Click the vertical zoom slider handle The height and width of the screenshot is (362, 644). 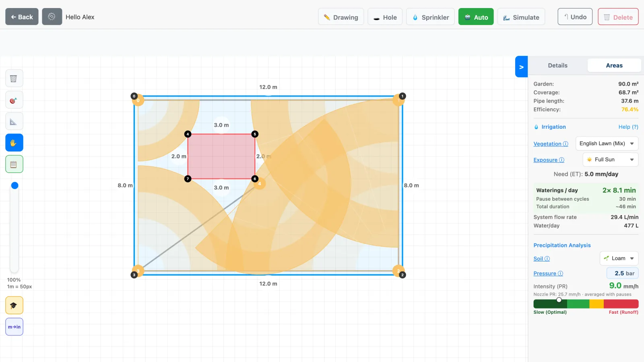coord(15,185)
